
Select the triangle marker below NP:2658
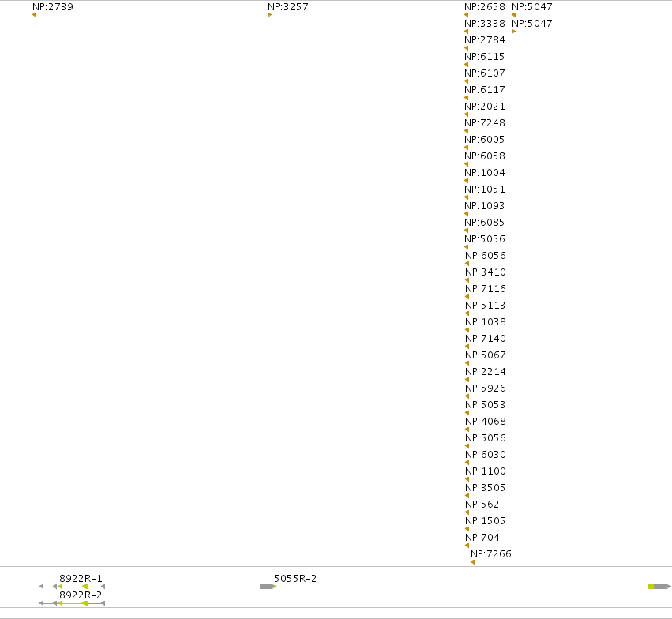(466, 15)
